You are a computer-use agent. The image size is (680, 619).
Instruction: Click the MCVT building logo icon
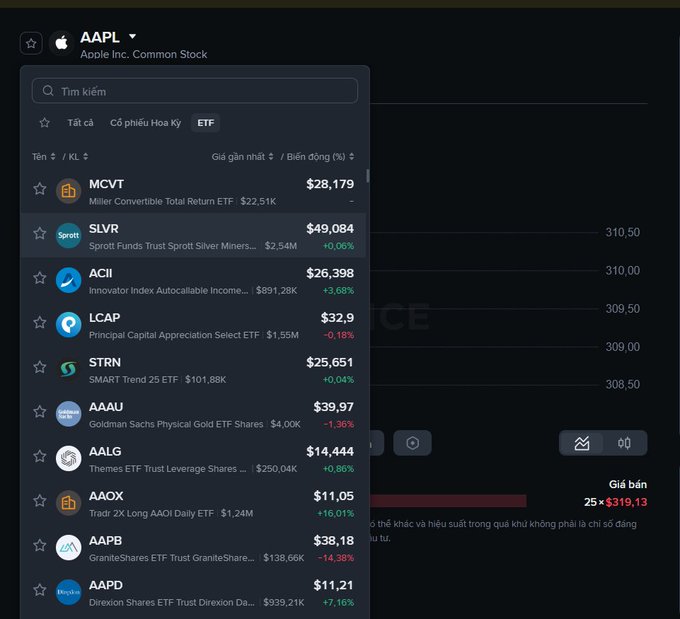69,191
